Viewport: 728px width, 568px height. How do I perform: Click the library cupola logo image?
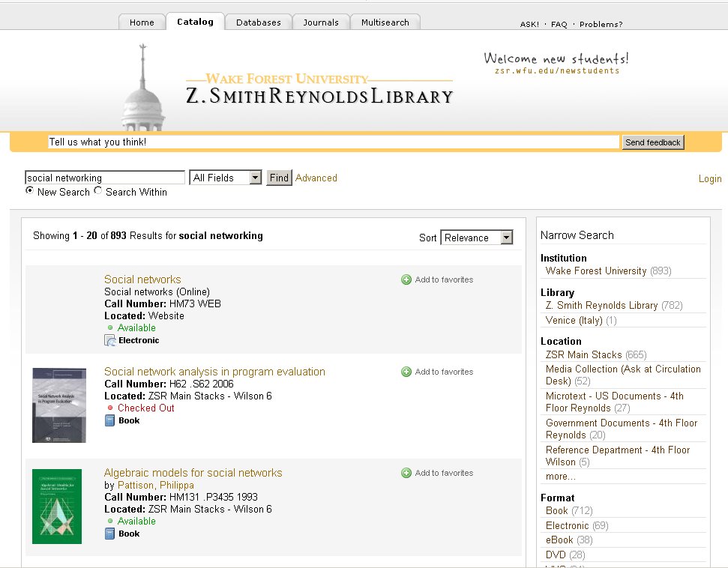click(143, 87)
